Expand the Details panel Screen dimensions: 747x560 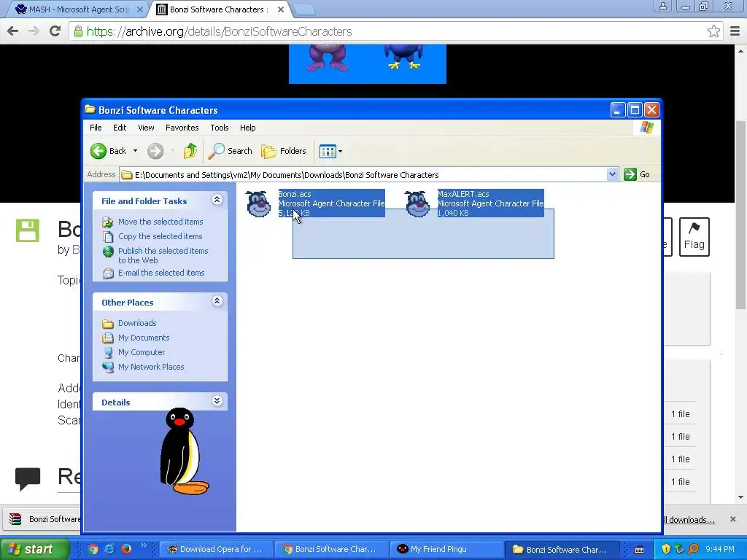click(x=217, y=401)
